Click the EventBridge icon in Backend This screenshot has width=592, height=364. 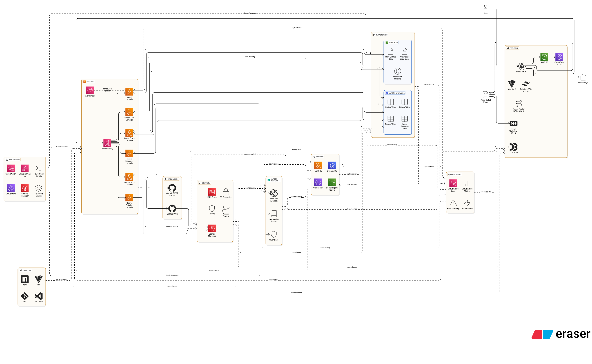click(x=90, y=90)
